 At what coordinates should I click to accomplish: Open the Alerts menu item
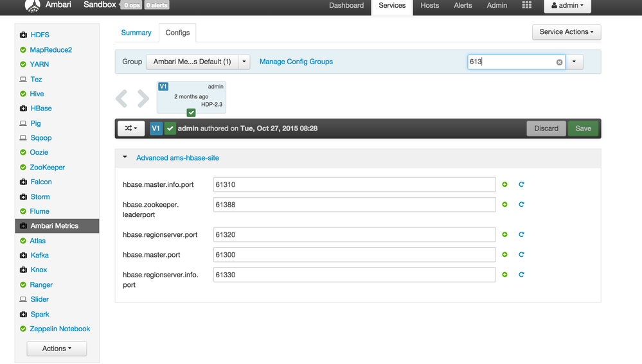click(463, 5)
